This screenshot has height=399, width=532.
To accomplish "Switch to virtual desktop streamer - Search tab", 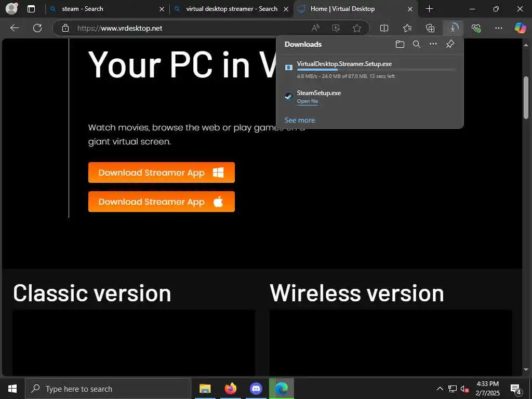I will [232, 9].
